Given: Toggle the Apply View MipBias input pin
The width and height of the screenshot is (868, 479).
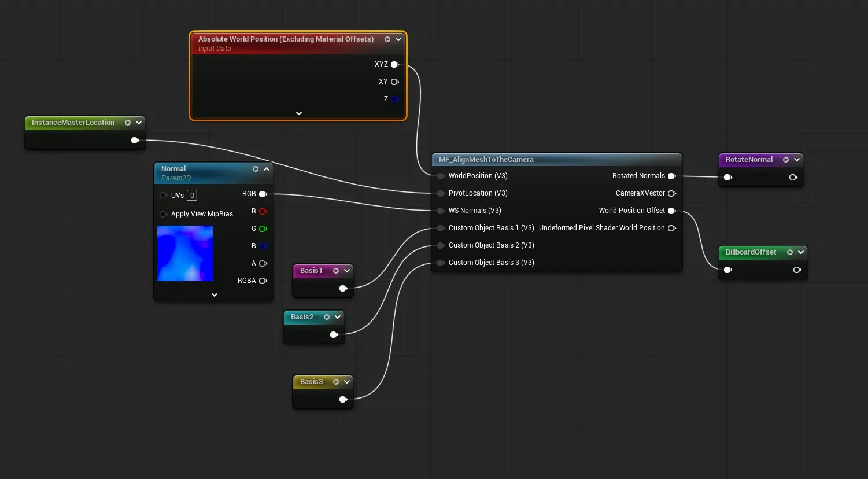Looking at the screenshot, I should pyautogui.click(x=164, y=214).
